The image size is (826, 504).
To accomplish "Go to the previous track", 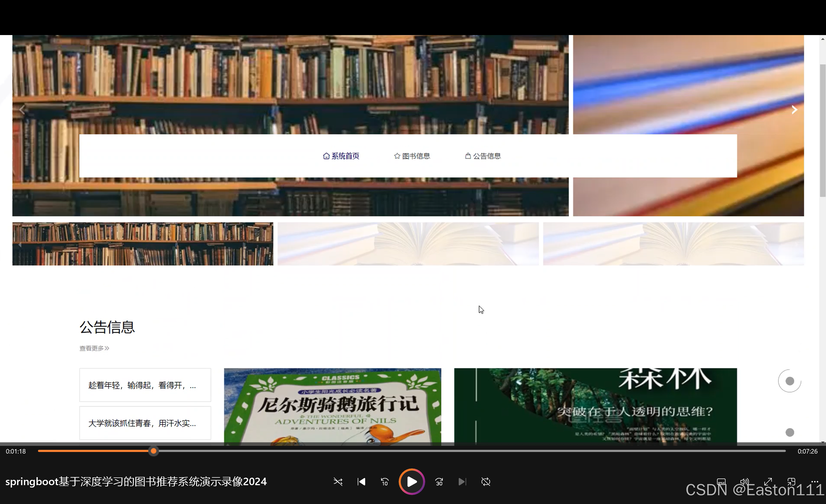I will [x=361, y=482].
